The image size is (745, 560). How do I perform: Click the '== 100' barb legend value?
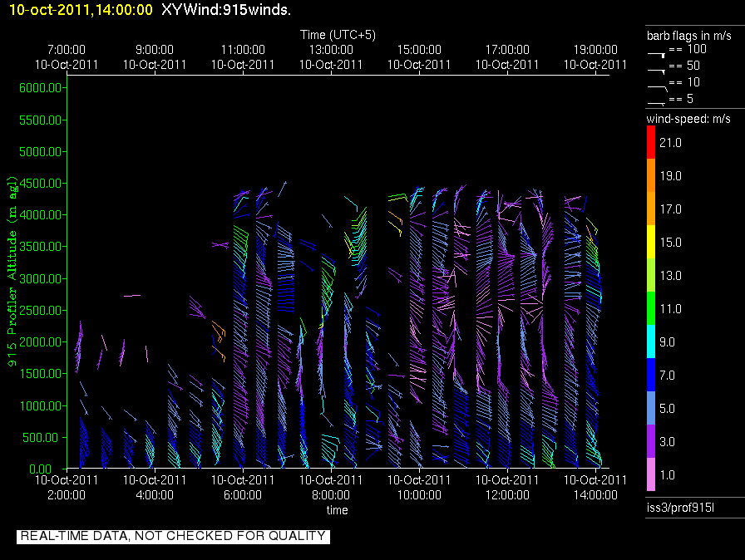tap(688, 49)
